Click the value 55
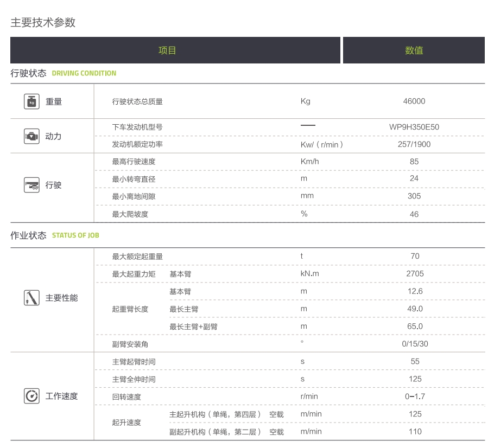 (x=415, y=361)
